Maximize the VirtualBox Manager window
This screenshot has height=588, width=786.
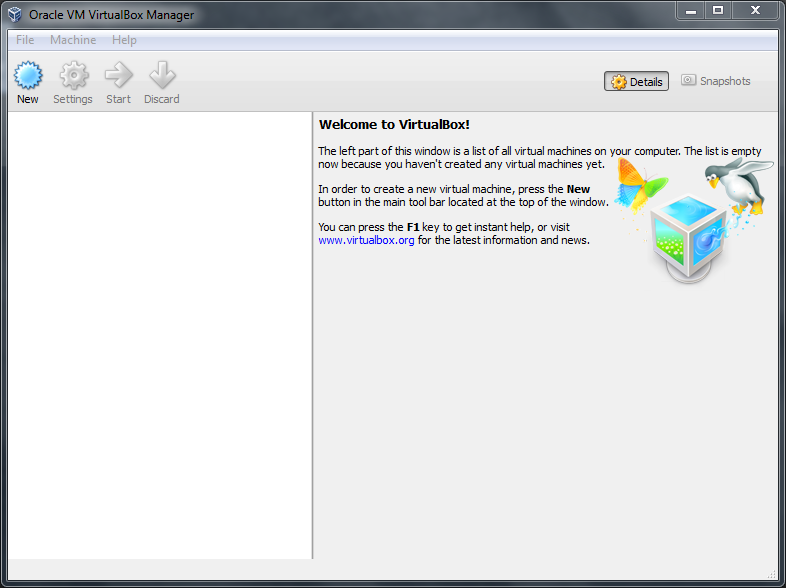[x=718, y=11]
